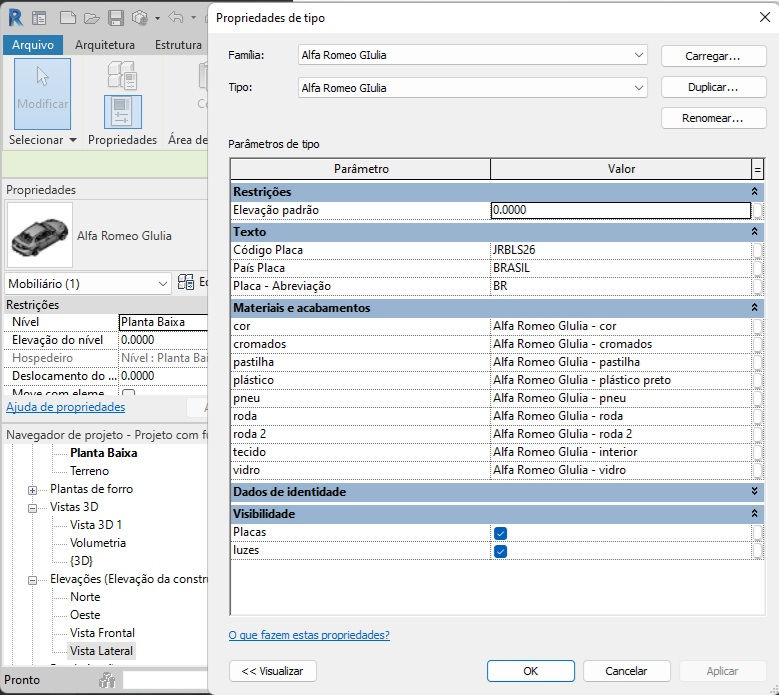The image size is (779, 695).
Task: Uncheck the Placas visibility checkbox
Action: 500,533
